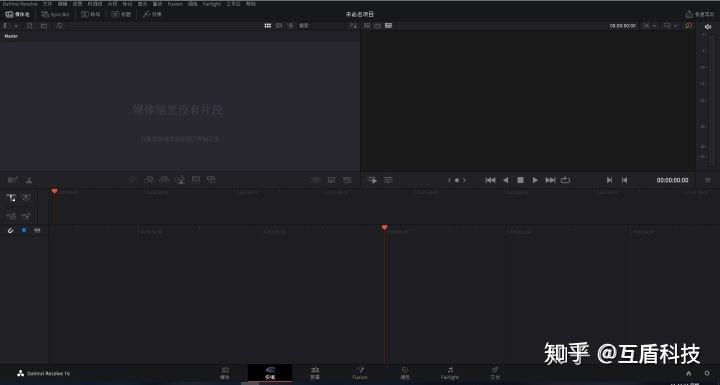Click the Quick Export button

700,14
